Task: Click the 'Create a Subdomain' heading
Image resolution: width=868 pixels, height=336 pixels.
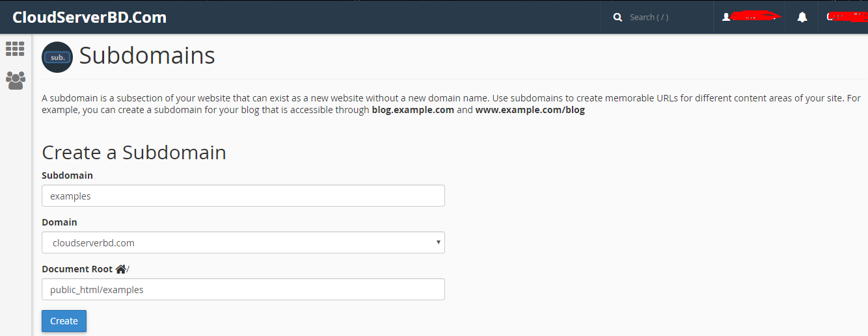Action: (134, 152)
